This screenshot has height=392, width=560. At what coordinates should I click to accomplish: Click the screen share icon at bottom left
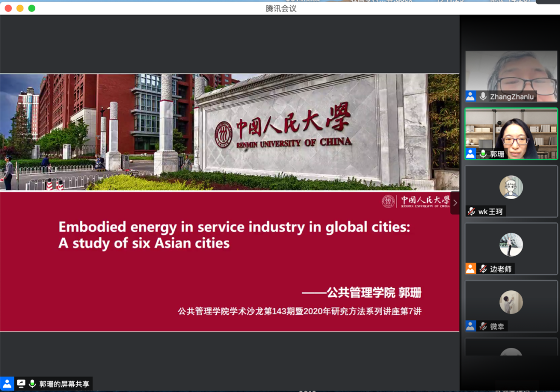click(21, 384)
